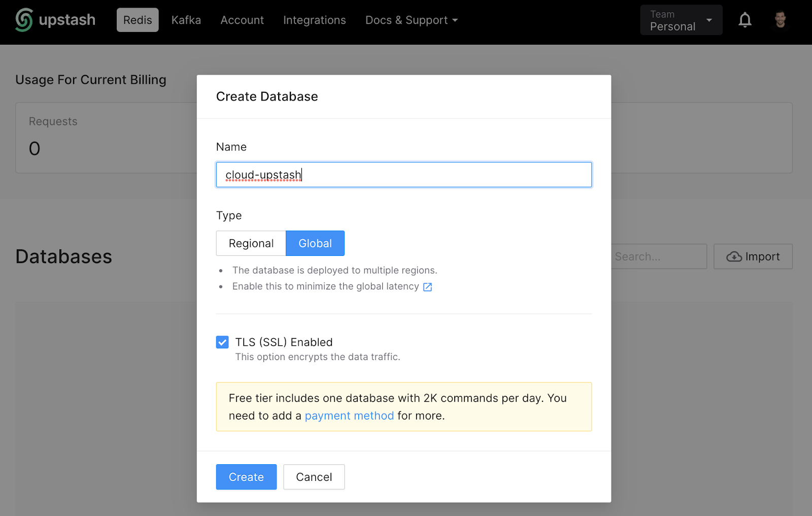812x516 pixels.
Task: Click the Upstash logo icon
Action: (x=24, y=20)
